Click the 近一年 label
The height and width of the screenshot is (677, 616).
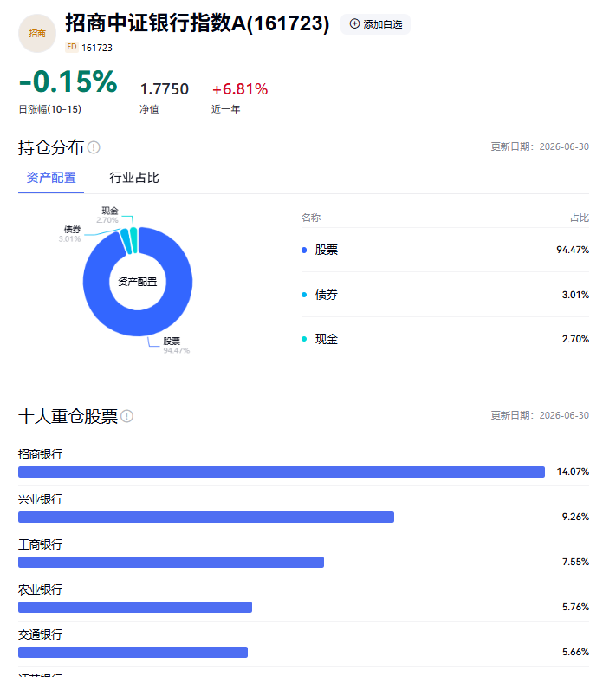coord(226,109)
